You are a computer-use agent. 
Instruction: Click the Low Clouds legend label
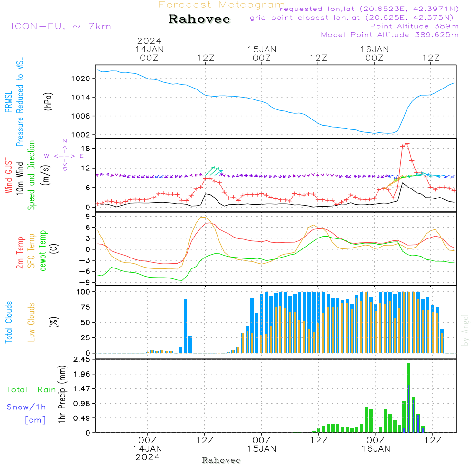pyautogui.click(x=31, y=322)
